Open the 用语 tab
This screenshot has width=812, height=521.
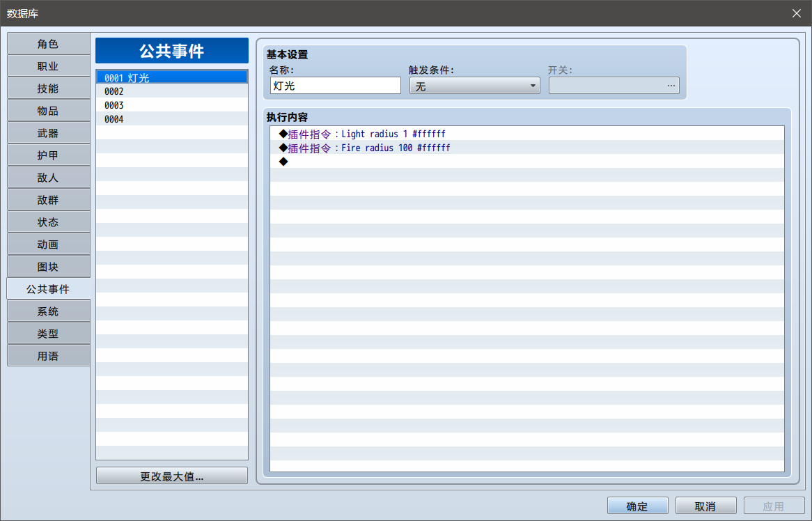click(48, 356)
